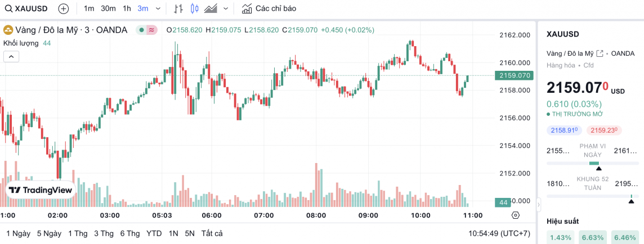
Task: Click the daily range (Phạm vi ngày) slider marker
Action: point(598,168)
